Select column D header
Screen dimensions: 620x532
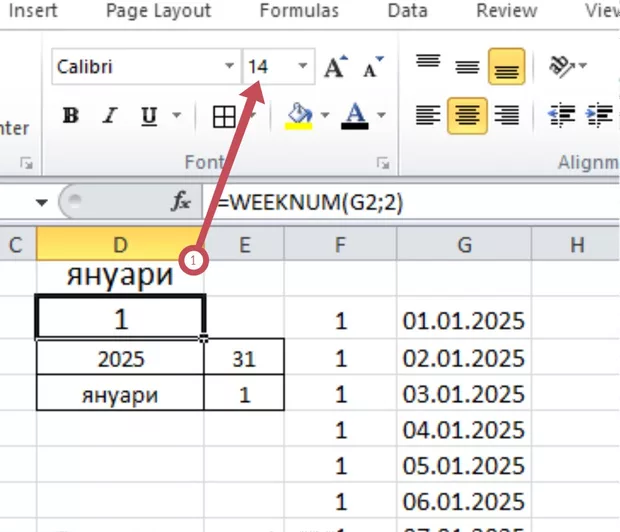[x=120, y=244]
